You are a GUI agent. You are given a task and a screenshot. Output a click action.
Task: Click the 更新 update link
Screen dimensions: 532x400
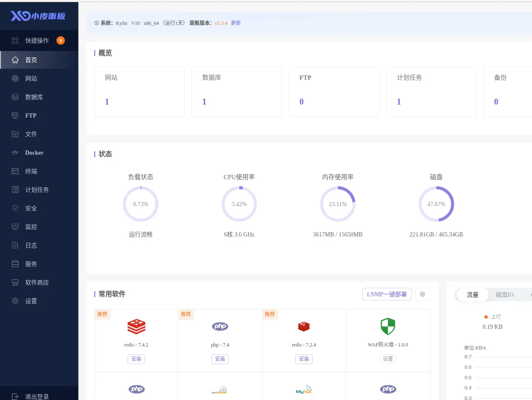coord(236,23)
